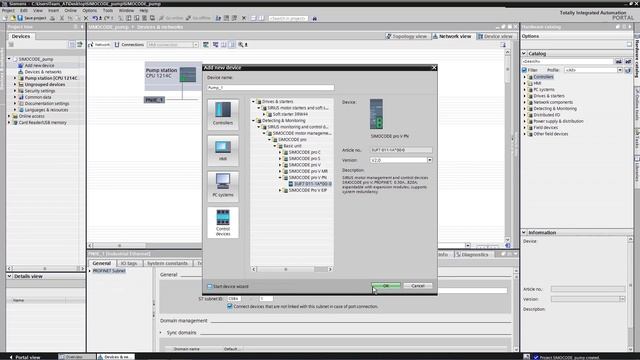This screenshot has height=360, width=640.
Task: Click the New project toolbar icon
Action: pos(5,18)
